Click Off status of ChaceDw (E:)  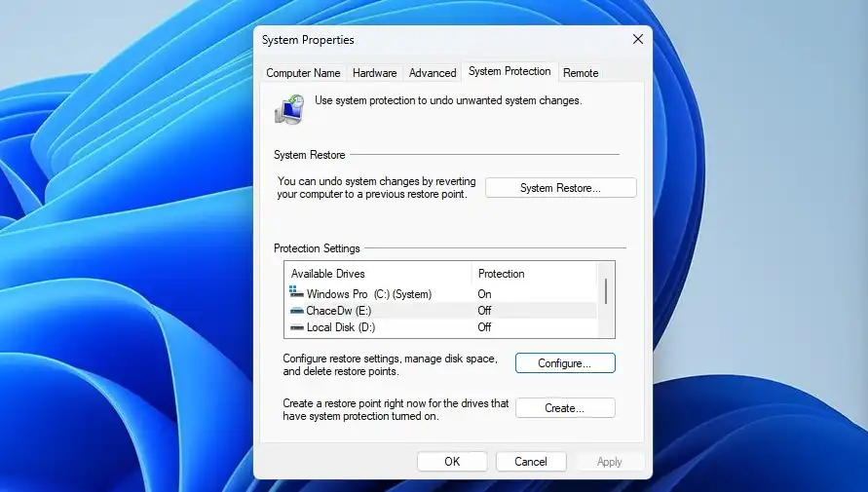pos(484,311)
